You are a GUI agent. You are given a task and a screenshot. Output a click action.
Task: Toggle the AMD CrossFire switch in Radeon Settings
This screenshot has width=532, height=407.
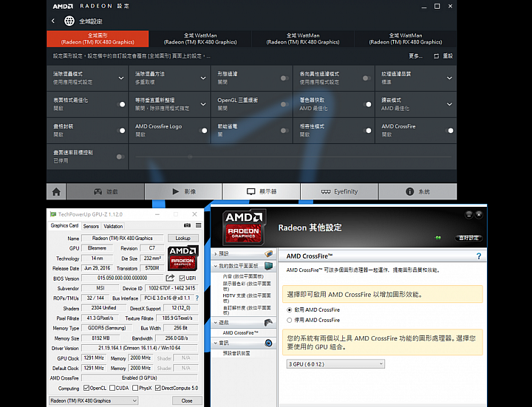pyautogui.click(x=449, y=131)
